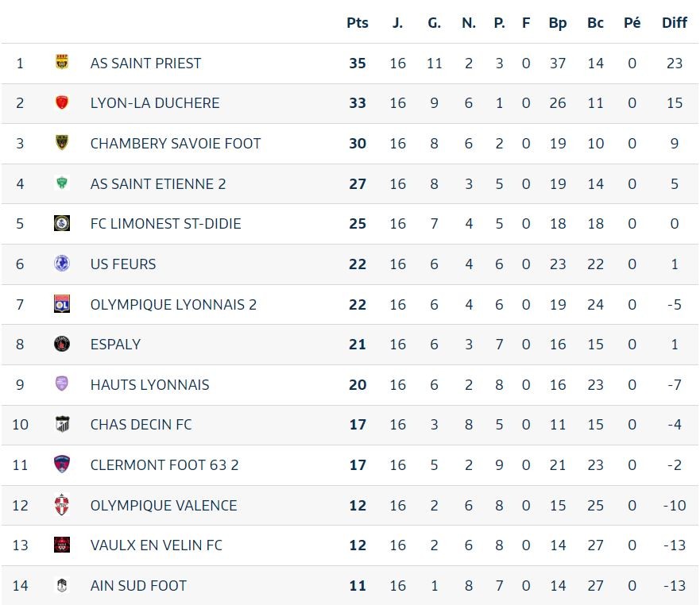Click the Pts column header

358,23
